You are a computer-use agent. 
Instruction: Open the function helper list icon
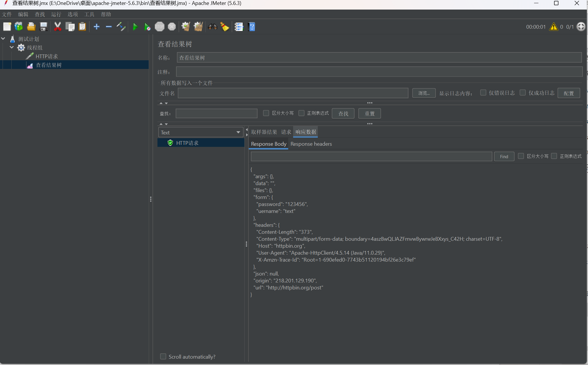tap(239, 27)
